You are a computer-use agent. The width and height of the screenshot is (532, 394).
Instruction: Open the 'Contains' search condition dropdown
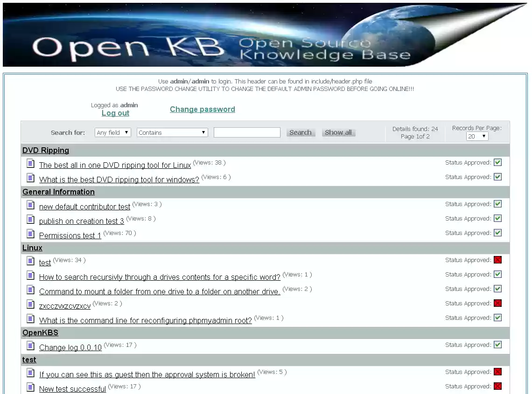(172, 132)
